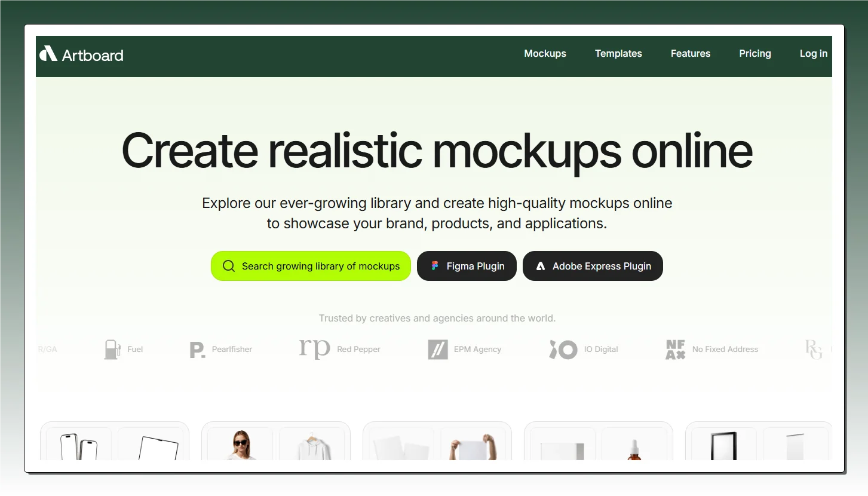
Task: Click the magnifying glass search icon
Action: 228,266
